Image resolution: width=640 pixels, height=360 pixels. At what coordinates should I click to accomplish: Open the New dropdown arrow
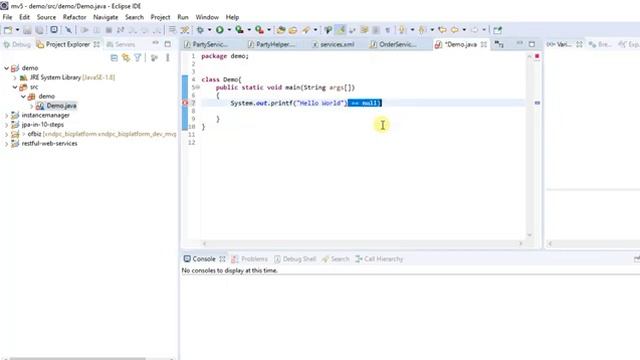click(x=17, y=30)
